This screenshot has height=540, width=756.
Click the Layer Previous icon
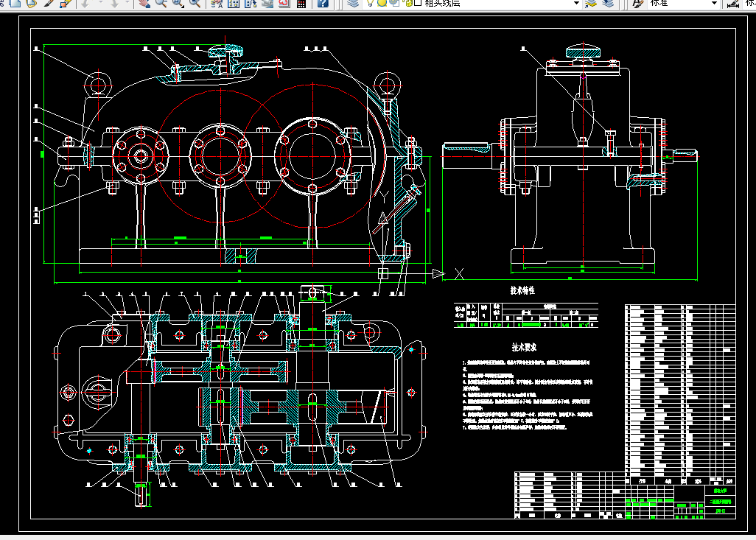point(607,4)
